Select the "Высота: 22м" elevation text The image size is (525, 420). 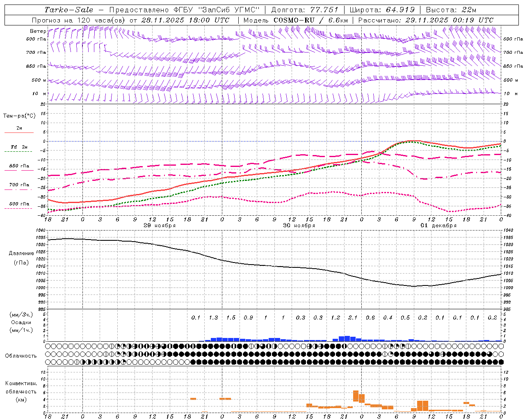tap(451, 10)
